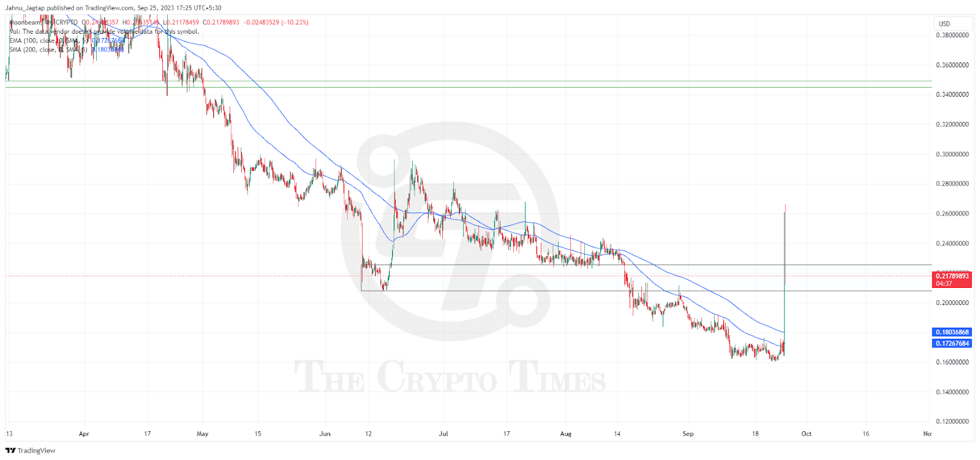Click price axis label 0.14000000

click(x=952, y=392)
